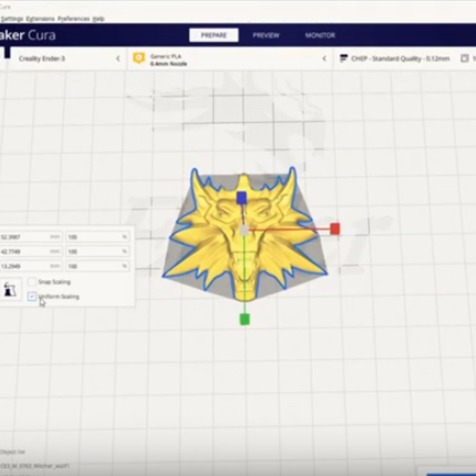Edit the second 100 percent scale field
Image resolution: width=476 pixels, height=476 pixels.
click(98, 251)
